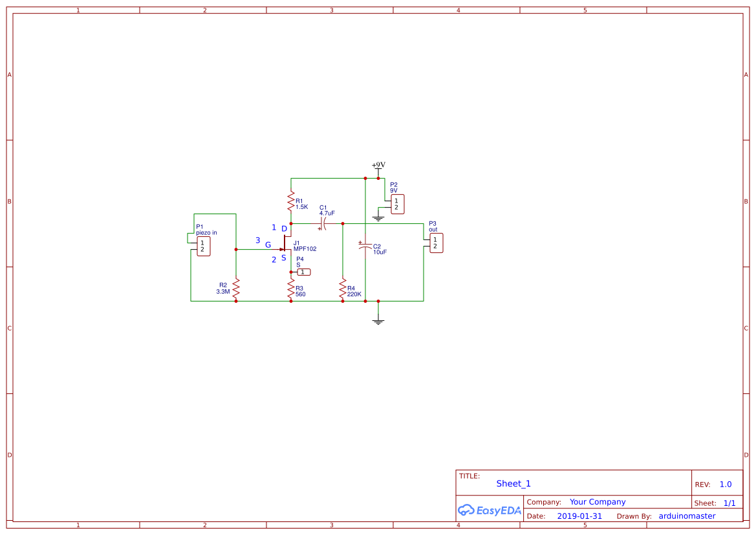The height and width of the screenshot is (535, 756).
Task: Select the electrolytic capacitor C2 10uF
Action: click(x=366, y=246)
